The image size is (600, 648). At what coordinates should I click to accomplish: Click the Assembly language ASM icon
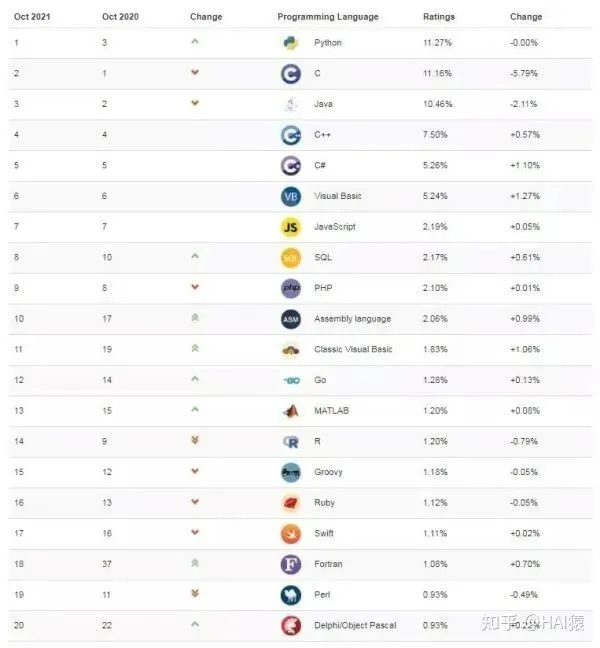point(290,319)
